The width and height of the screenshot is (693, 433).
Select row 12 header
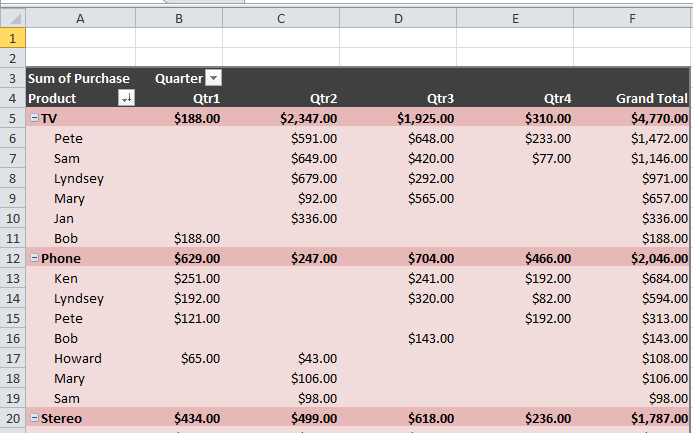pos(12,258)
